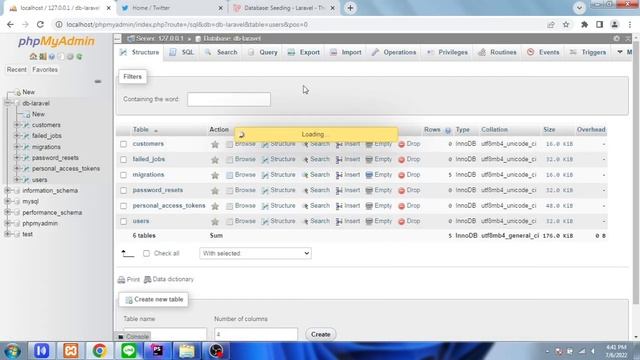The height and width of the screenshot is (360, 640).
Task: Click the Print link
Action: tap(129, 280)
